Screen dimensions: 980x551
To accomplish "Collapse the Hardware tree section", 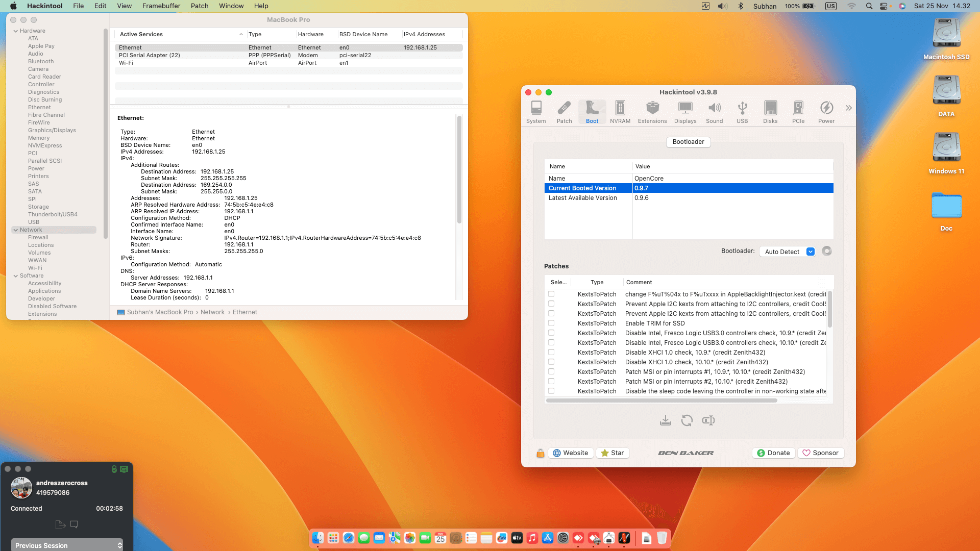I will [x=16, y=31].
